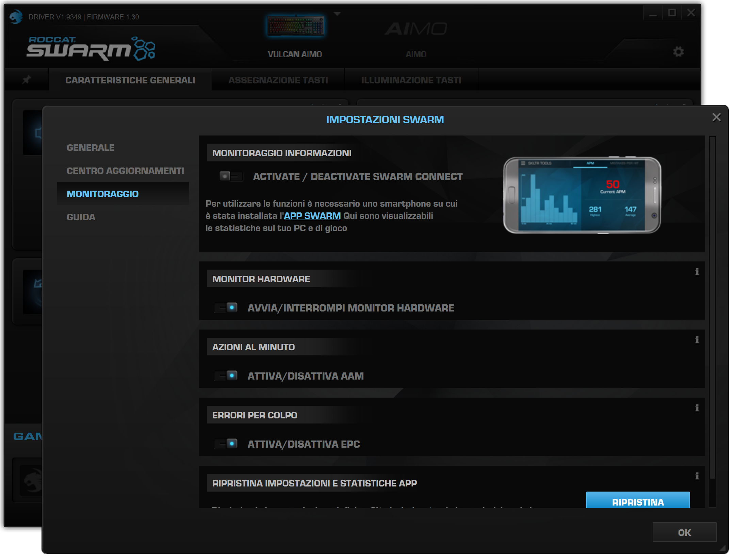Toggle Attiva/Disattiva EPC switch
The image size is (733, 560).
pos(226,444)
